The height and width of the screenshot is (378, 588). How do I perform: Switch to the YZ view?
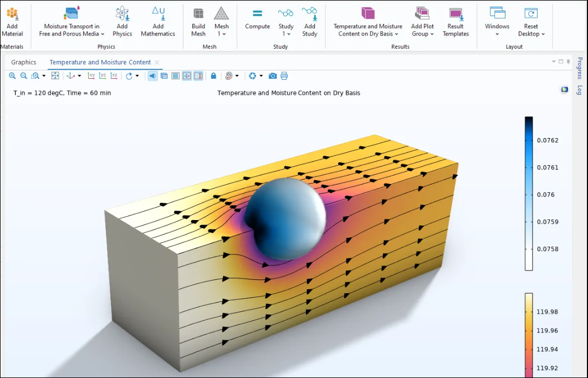click(x=103, y=76)
